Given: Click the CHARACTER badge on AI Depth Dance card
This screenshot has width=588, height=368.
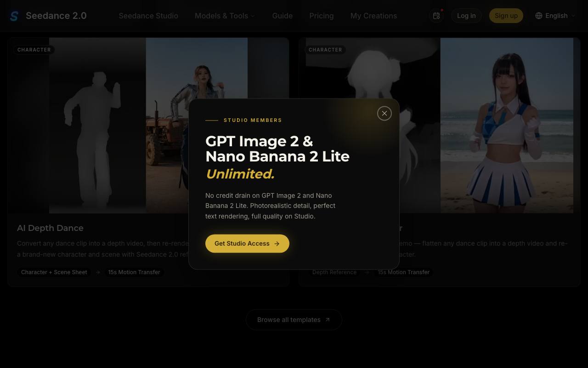Looking at the screenshot, I should pyautogui.click(x=34, y=50).
